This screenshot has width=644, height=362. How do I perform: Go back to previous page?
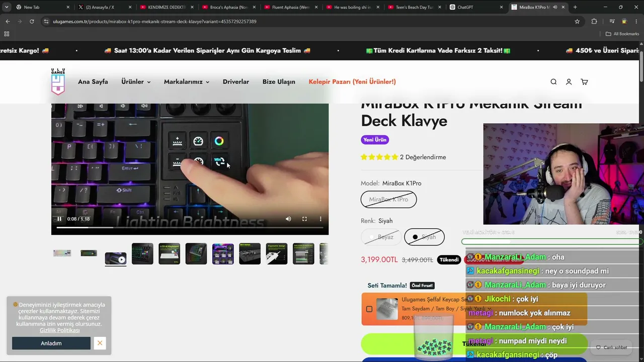[8, 22]
